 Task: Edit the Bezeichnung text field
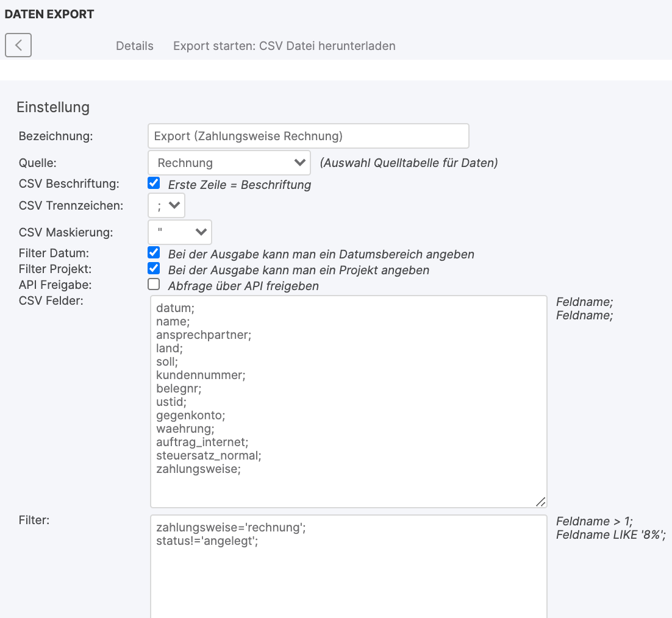pos(308,136)
